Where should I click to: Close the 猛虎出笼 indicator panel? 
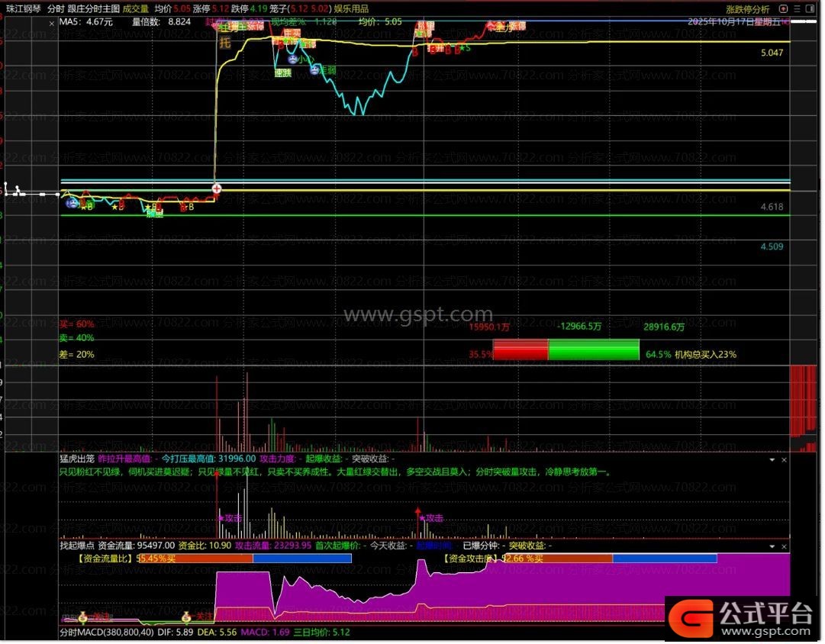point(784,460)
